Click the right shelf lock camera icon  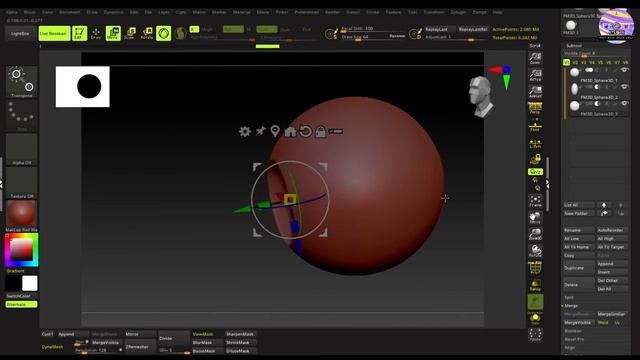(x=535, y=159)
